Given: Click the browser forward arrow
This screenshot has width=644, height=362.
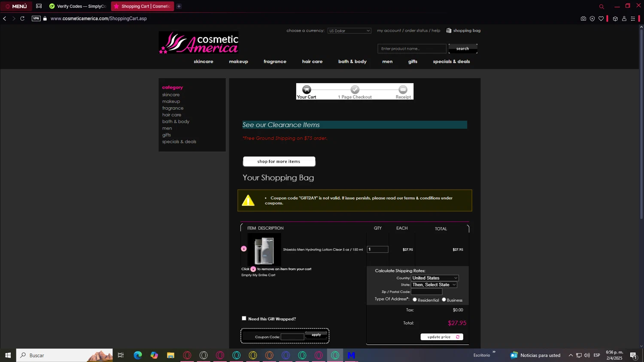Looking at the screenshot, I should point(13,18).
